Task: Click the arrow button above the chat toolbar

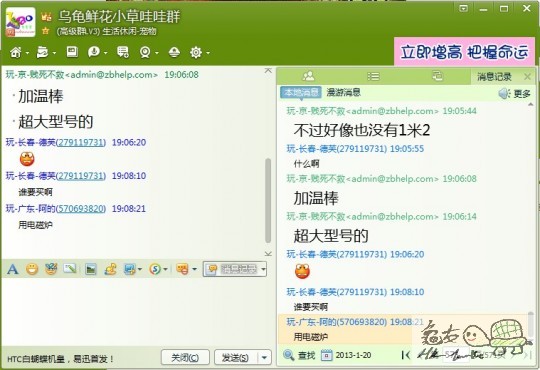Action: coord(268,254)
